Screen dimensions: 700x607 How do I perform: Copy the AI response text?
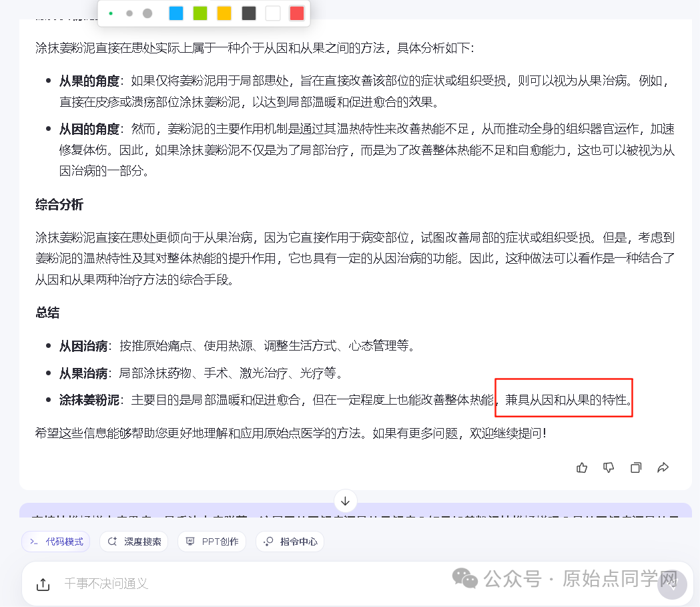636,467
